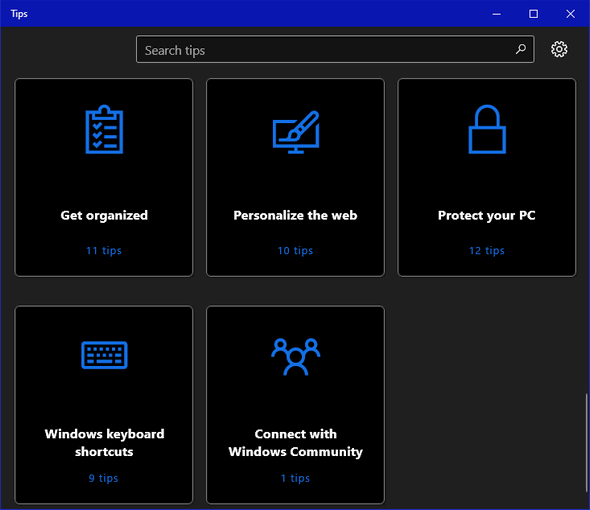This screenshot has width=590, height=510.
Task: Open Windows keyboard shortcuts title
Action: pyautogui.click(x=104, y=443)
